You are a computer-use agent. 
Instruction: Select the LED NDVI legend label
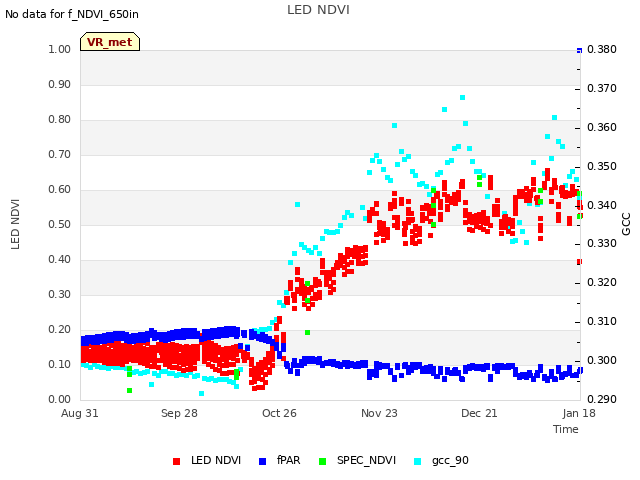pyautogui.click(x=216, y=460)
